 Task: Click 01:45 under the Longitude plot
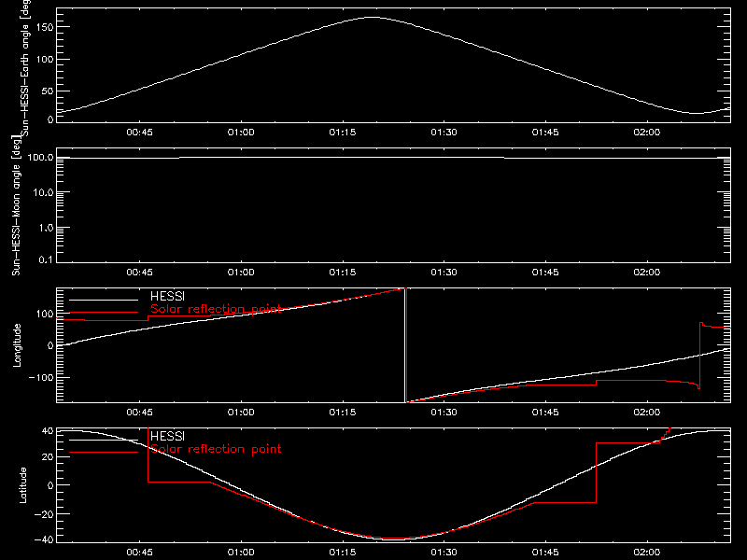(x=545, y=412)
